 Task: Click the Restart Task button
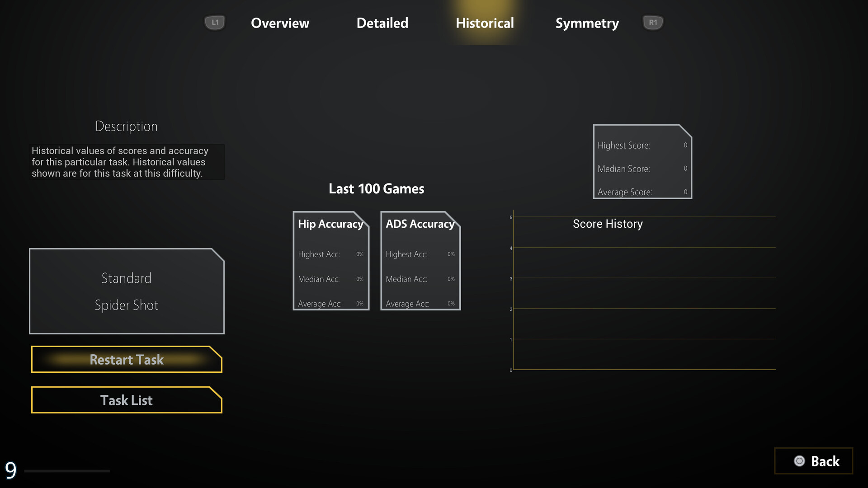(x=127, y=360)
